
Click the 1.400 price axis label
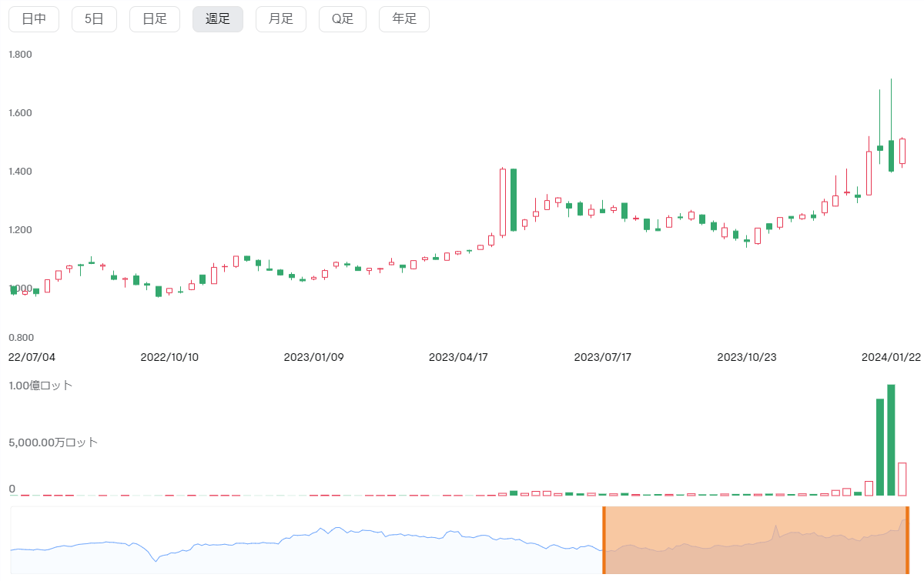20,172
